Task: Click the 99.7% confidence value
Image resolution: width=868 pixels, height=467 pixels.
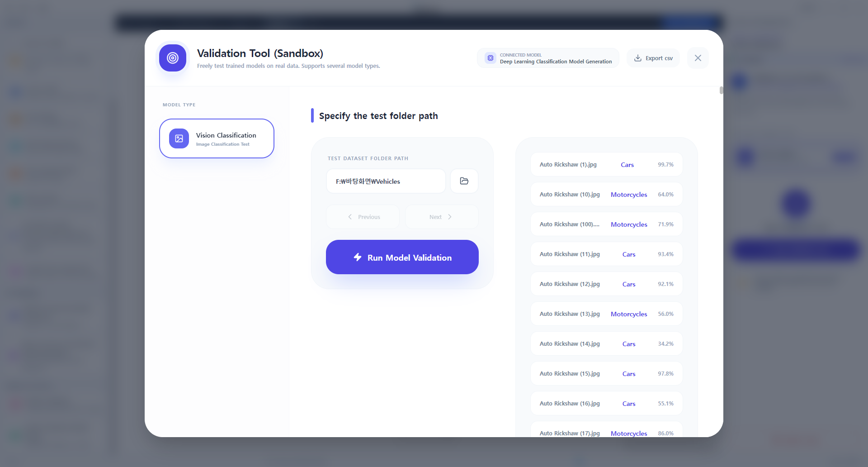Action: [665, 165]
